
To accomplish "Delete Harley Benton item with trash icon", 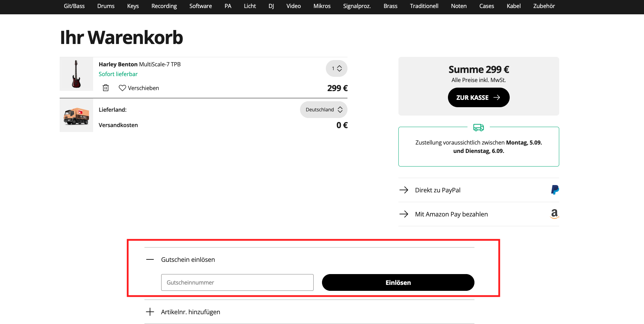I will [x=106, y=88].
